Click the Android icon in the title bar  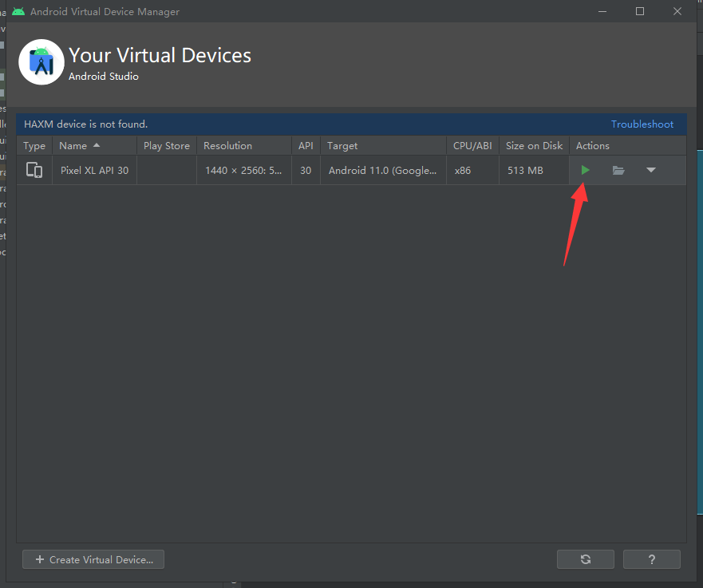tap(18, 11)
